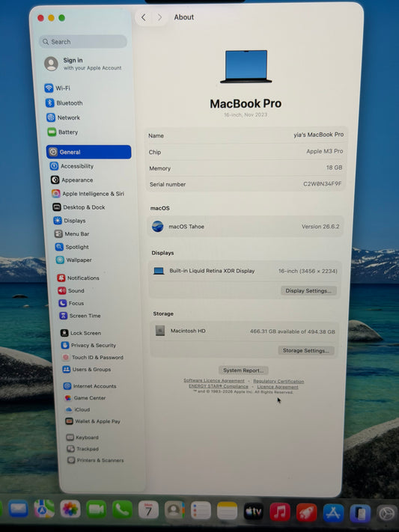The height and width of the screenshot is (532, 399).
Task: Click the Display Settings button
Action: (x=308, y=291)
